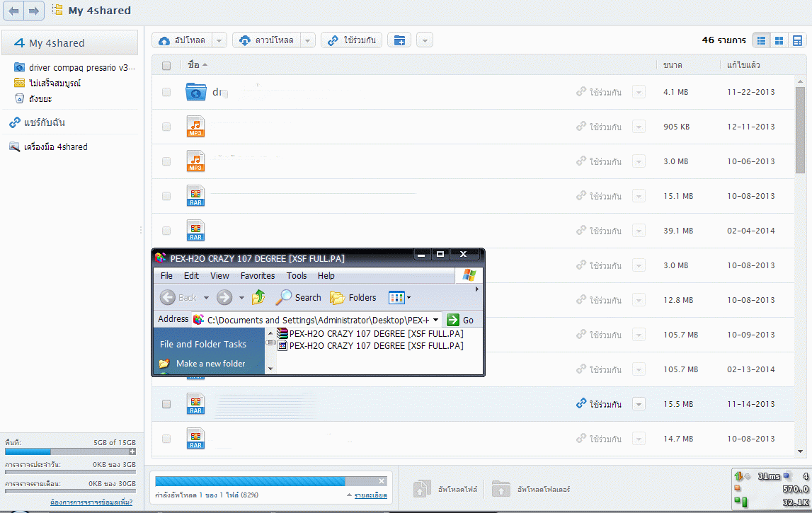Open the Help menu in Explorer
The image size is (812, 513).
point(326,275)
